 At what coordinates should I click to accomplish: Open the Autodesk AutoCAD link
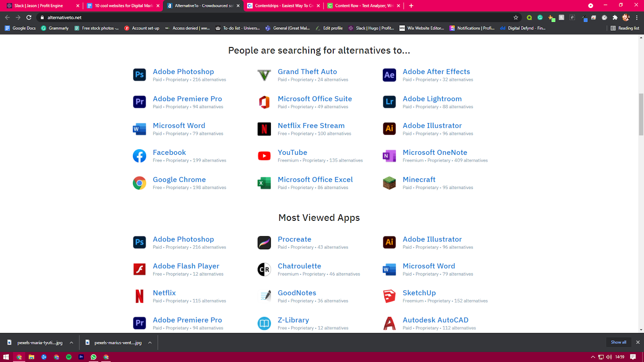pos(436,320)
